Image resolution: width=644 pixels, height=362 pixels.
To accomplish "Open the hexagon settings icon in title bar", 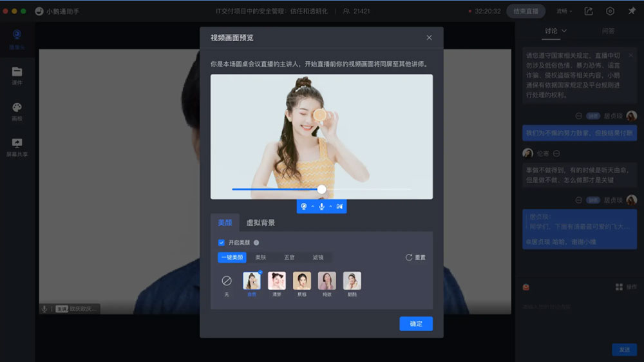I will point(610,11).
